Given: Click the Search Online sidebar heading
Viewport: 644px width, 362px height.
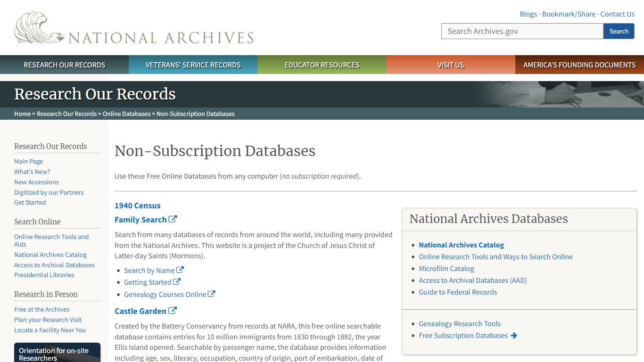Looking at the screenshot, I should click(37, 222).
